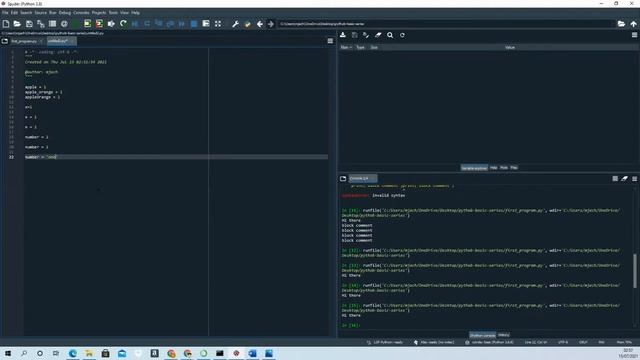This screenshot has width=640, height=360.
Task: Search variables by name
Action: coord(390,35)
